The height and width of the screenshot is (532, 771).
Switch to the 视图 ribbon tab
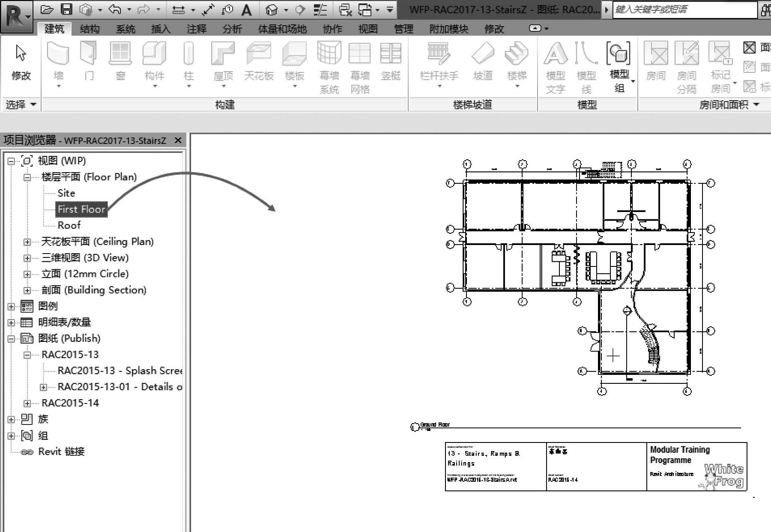[368, 29]
